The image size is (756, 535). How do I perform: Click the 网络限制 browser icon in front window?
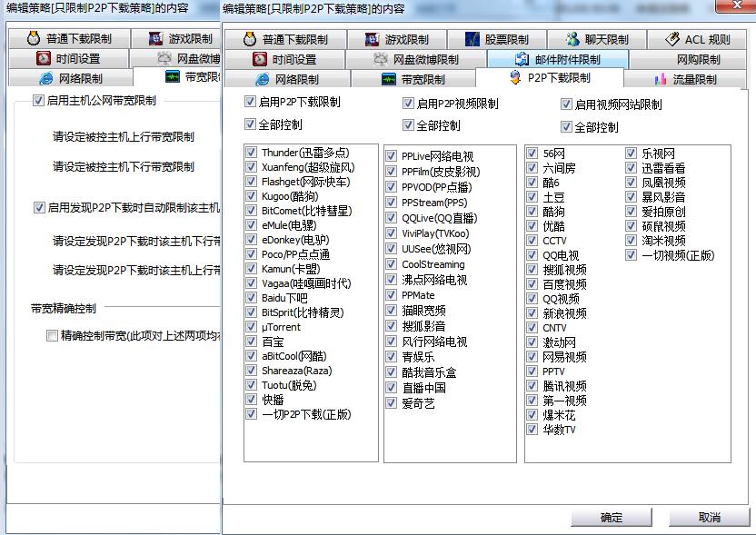[x=263, y=79]
